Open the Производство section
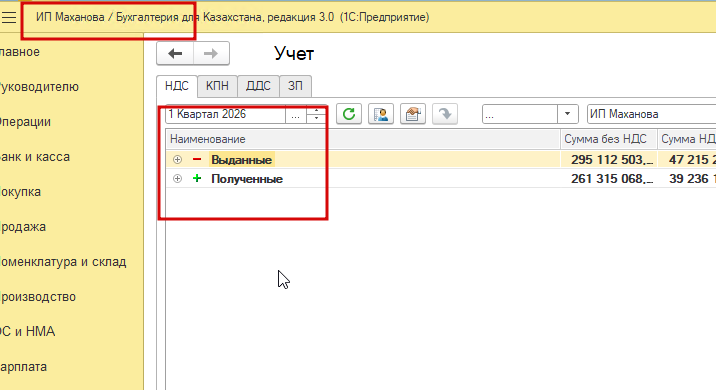 (x=37, y=297)
